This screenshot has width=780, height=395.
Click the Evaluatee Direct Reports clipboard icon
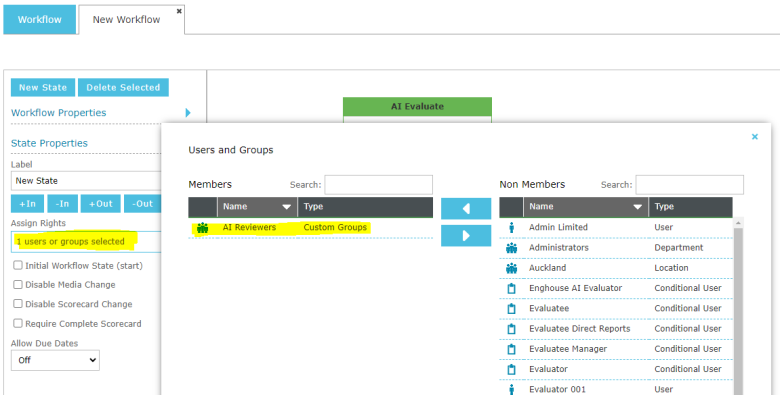pyautogui.click(x=511, y=329)
